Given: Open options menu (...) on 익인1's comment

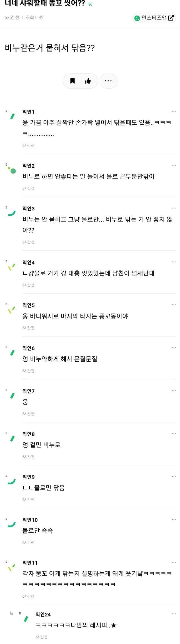Looking at the screenshot, I should pos(174,111).
